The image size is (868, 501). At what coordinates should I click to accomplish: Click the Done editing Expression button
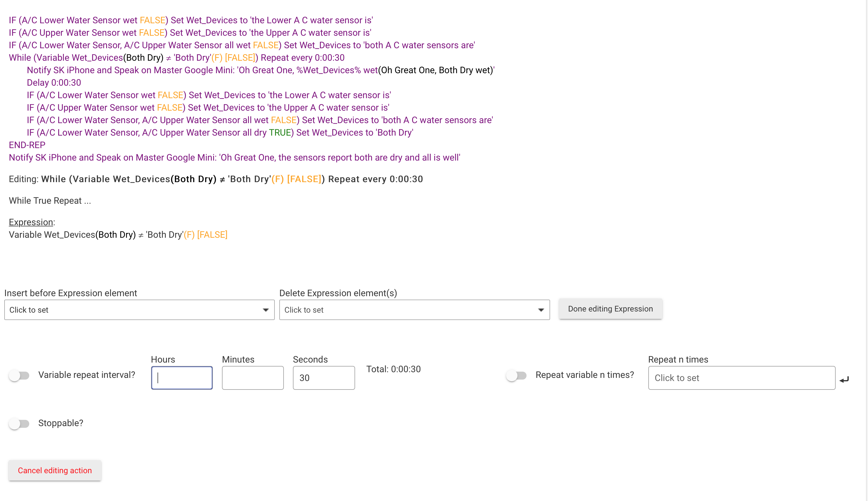tap(610, 309)
